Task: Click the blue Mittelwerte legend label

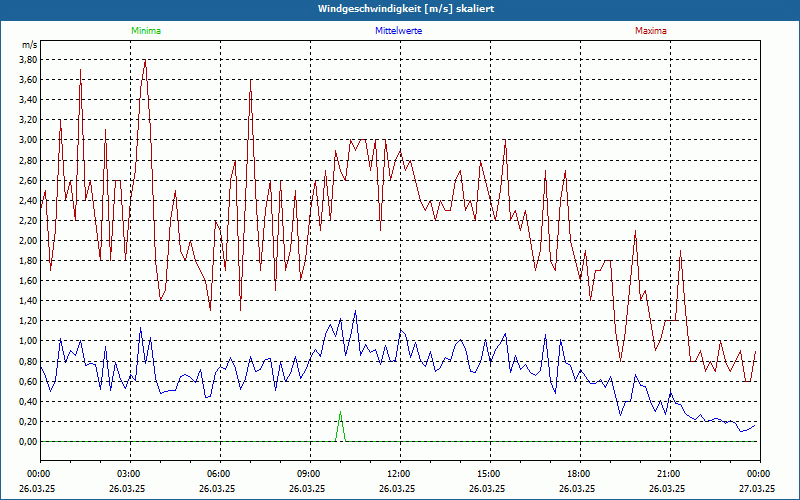Action: [x=398, y=31]
